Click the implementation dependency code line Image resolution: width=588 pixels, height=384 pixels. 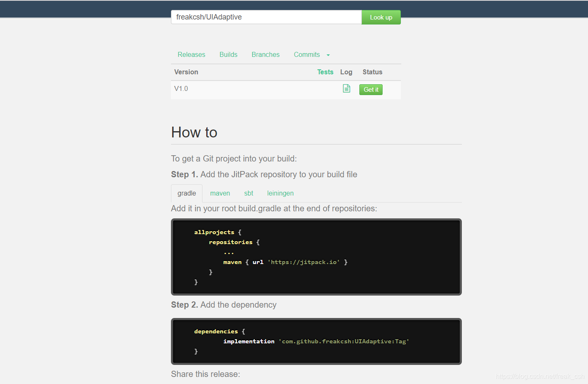coord(316,342)
